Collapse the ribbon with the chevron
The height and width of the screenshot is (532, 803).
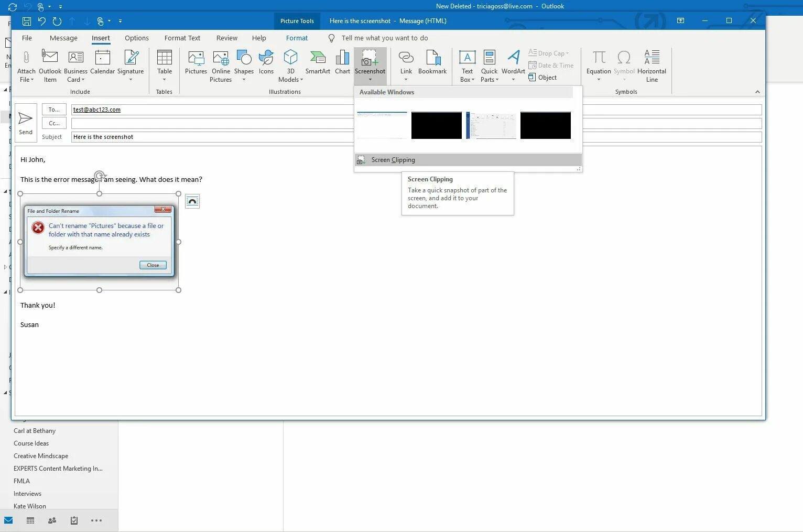pos(757,92)
